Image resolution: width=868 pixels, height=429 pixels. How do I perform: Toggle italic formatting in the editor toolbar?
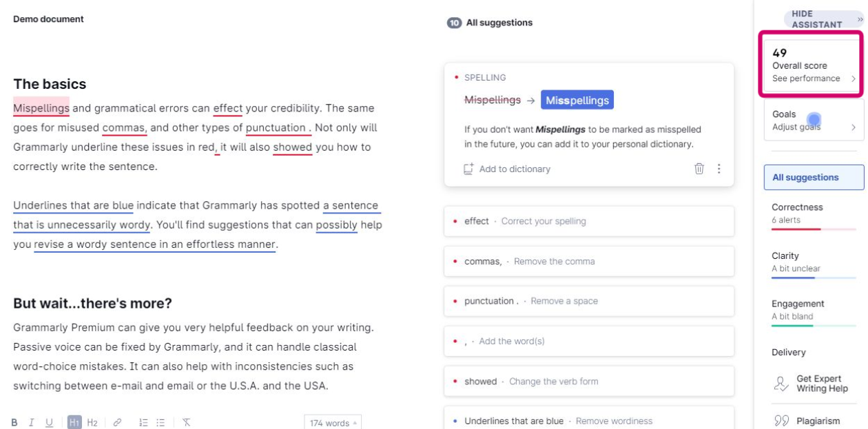coord(31,423)
